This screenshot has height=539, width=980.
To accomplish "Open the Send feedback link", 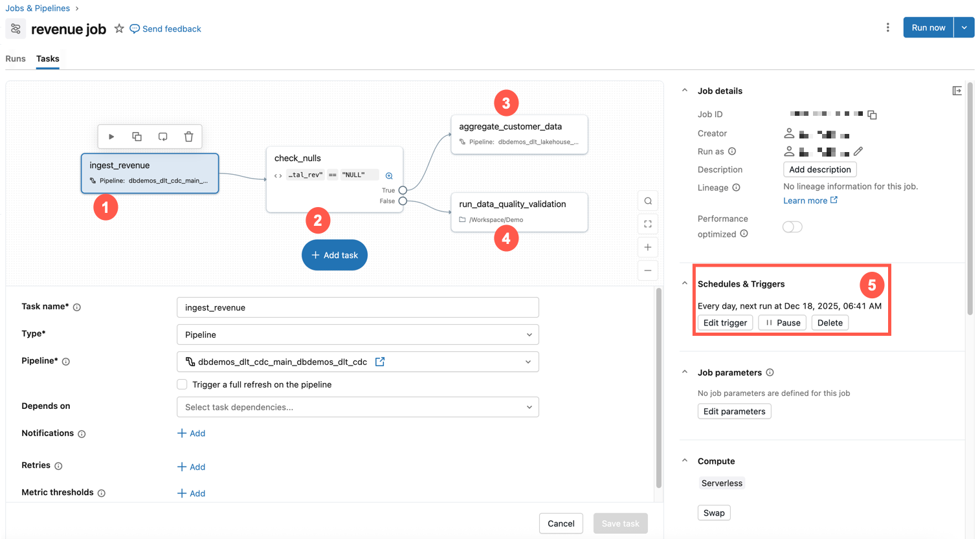I will pyautogui.click(x=165, y=28).
